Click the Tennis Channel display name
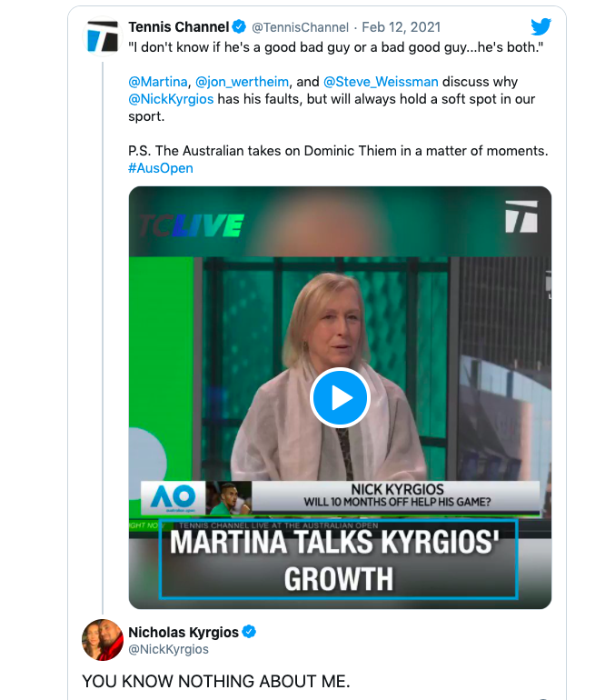This screenshot has width=615, height=700. (178, 27)
